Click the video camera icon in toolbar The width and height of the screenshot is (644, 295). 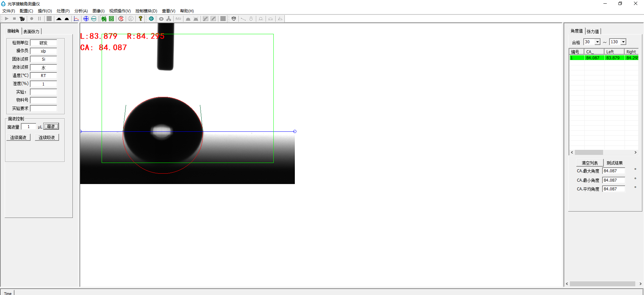click(22, 19)
